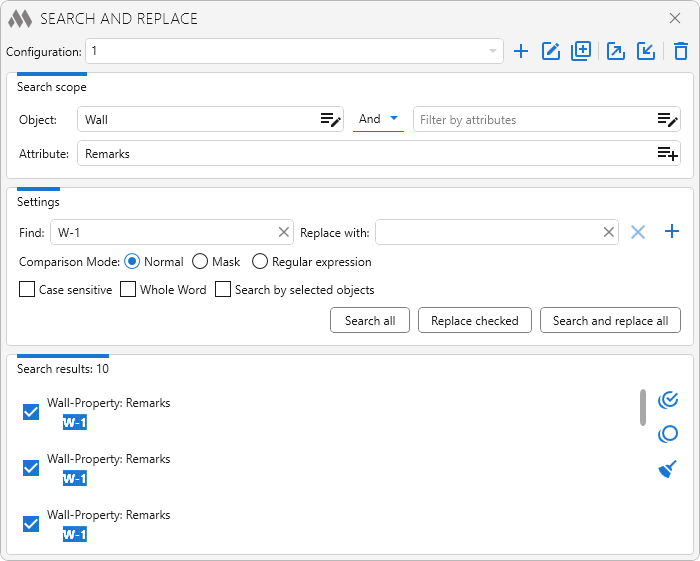Enable the Case sensitive checkbox
700x561 pixels.
click(27, 290)
